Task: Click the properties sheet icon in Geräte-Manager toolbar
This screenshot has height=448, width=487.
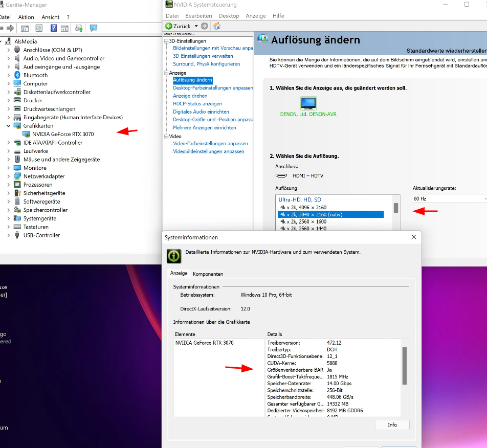Action: [x=39, y=28]
